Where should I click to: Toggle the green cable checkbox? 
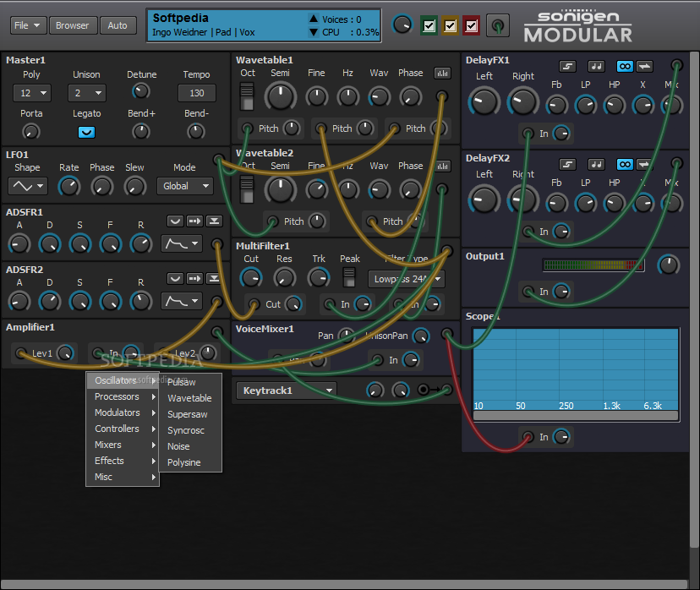click(429, 25)
